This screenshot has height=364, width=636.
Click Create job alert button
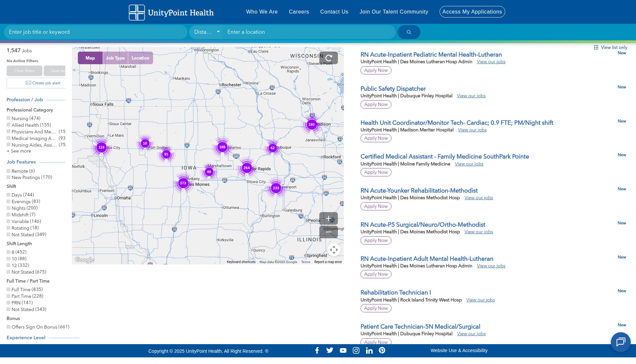click(36, 83)
